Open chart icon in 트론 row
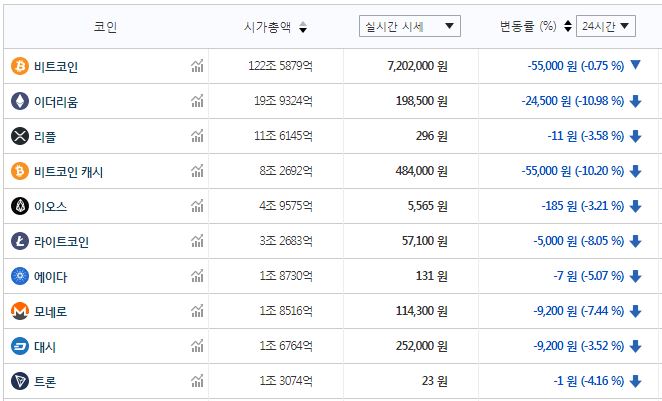The image size is (662, 401). pyautogui.click(x=197, y=381)
